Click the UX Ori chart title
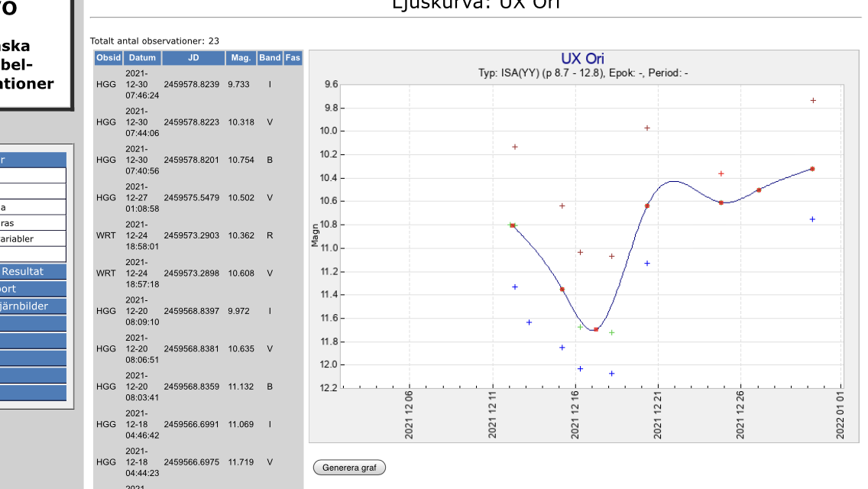 [582, 60]
